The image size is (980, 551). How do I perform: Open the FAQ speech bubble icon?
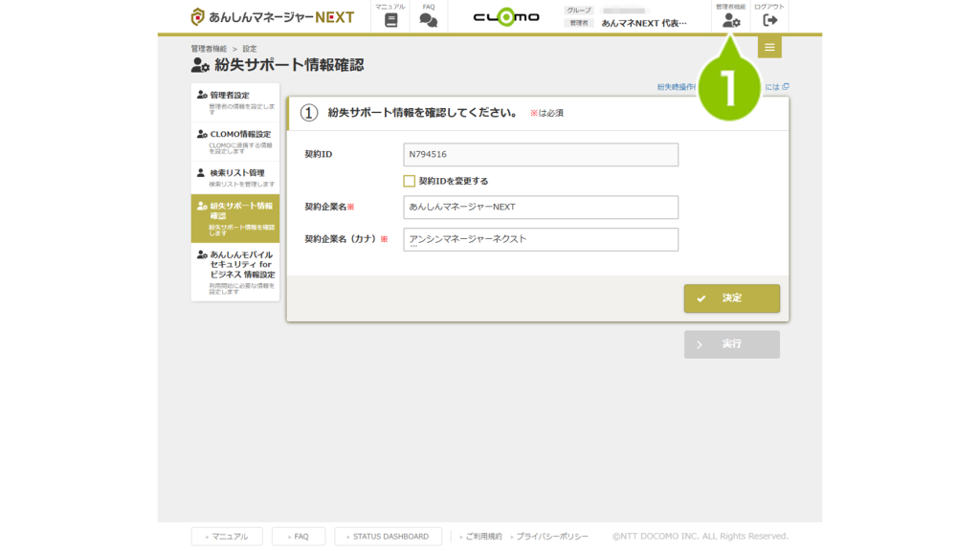coord(429,19)
